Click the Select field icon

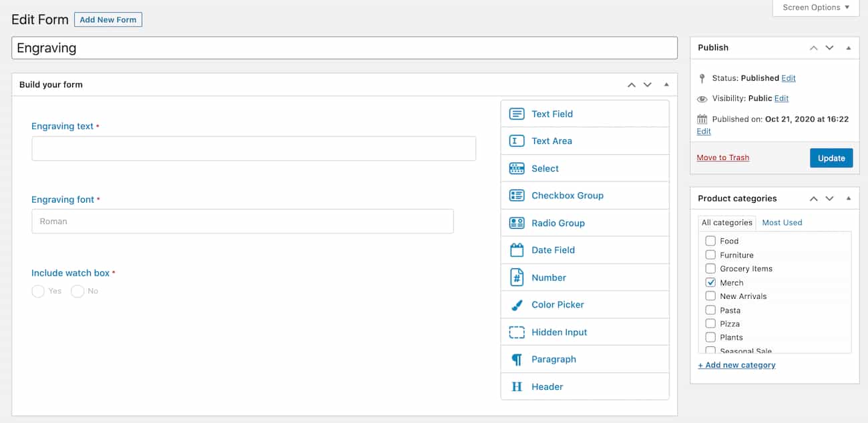517,168
